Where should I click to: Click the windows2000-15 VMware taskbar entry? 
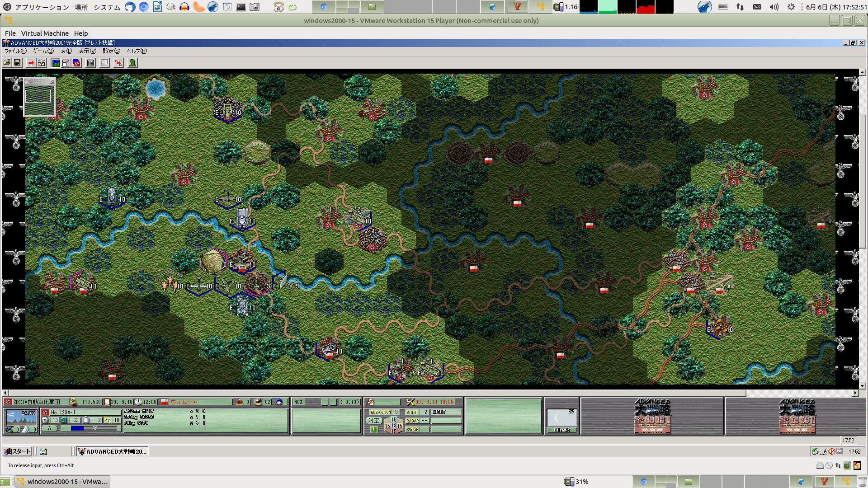coord(62,482)
